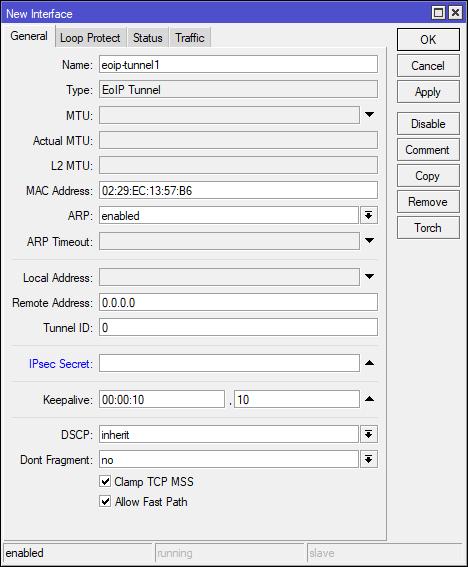Click the Disable button
This screenshot has width=468, height=567.
point(428,124)
